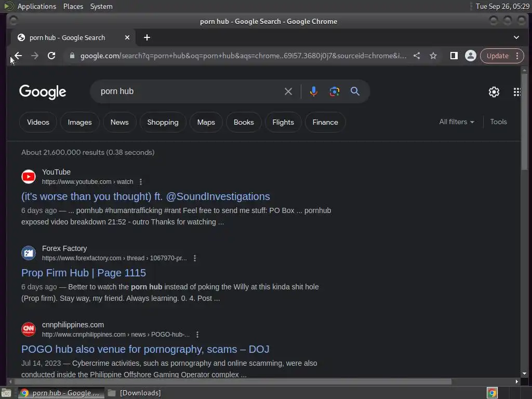The width and height of the screenshot is (532, 399).
Task: Click the scroll down arrow
Action: 525,374
